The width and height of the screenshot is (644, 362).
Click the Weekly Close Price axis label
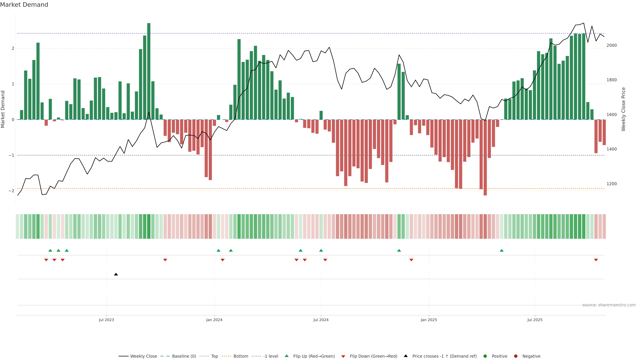click(x=623, y=109)
